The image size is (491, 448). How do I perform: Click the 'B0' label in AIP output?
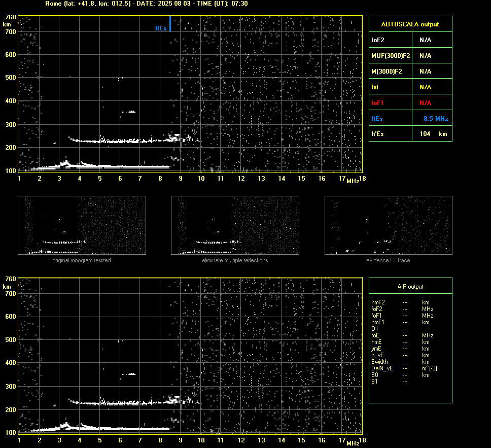(374, 375)
